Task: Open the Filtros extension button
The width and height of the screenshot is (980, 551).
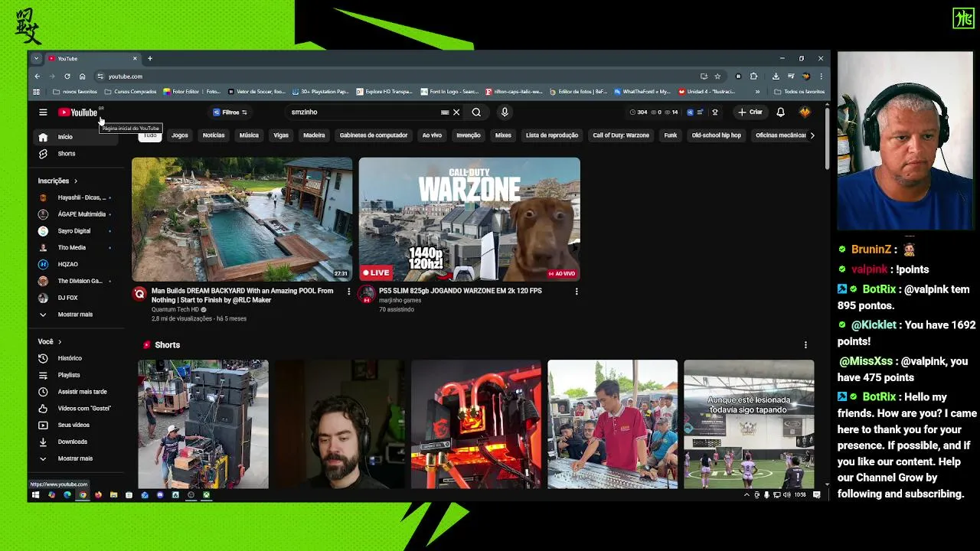Action: [x=230, y=112]
